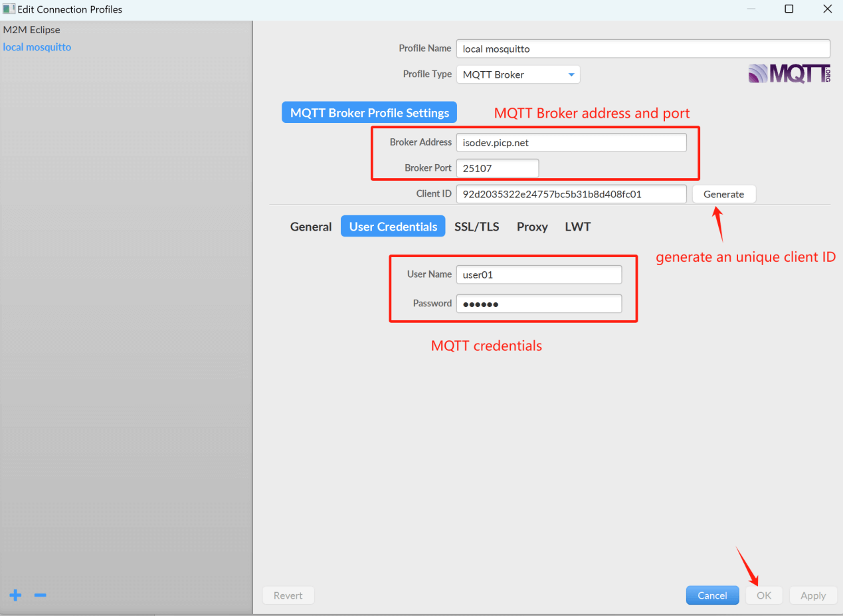Switch to the SSL/TLS tab
843x616 pixels.
coord(477,227)
